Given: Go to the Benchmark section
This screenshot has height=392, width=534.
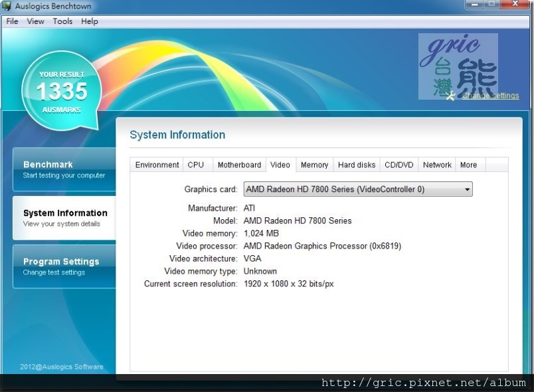Looking at the screenshot, I should pos(64,169).
